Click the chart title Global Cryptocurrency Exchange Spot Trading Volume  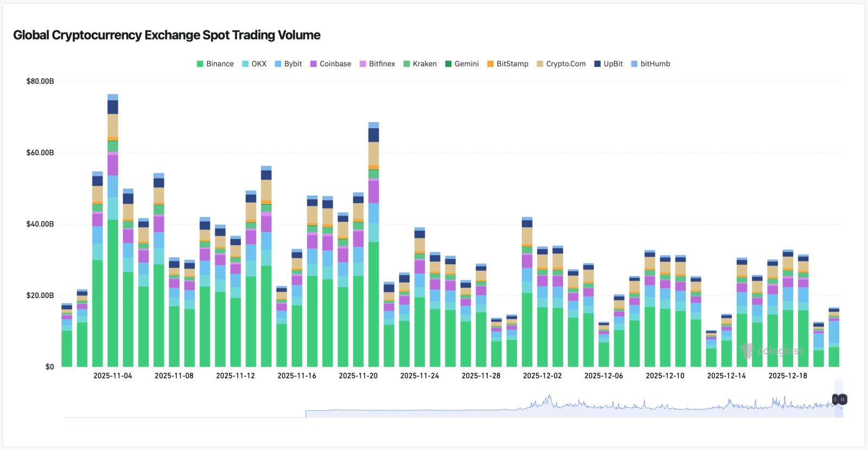click(x=167, y=35)
